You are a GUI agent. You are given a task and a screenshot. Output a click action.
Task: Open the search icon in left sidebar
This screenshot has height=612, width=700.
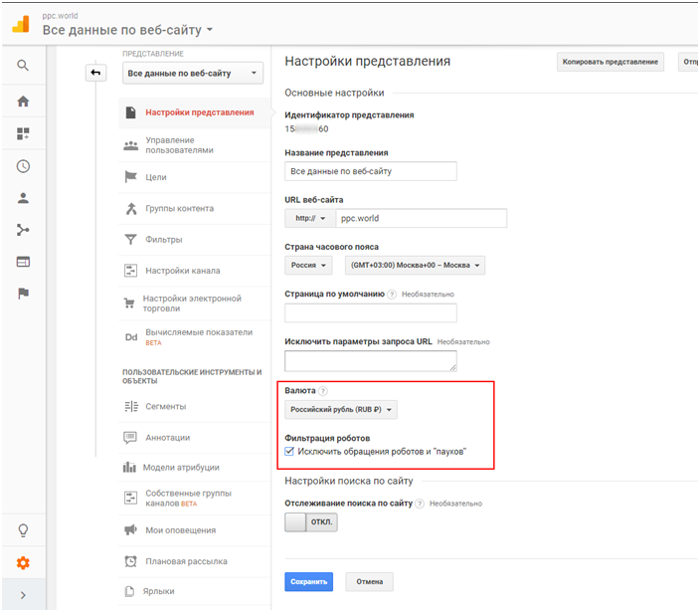click(23, 66)
